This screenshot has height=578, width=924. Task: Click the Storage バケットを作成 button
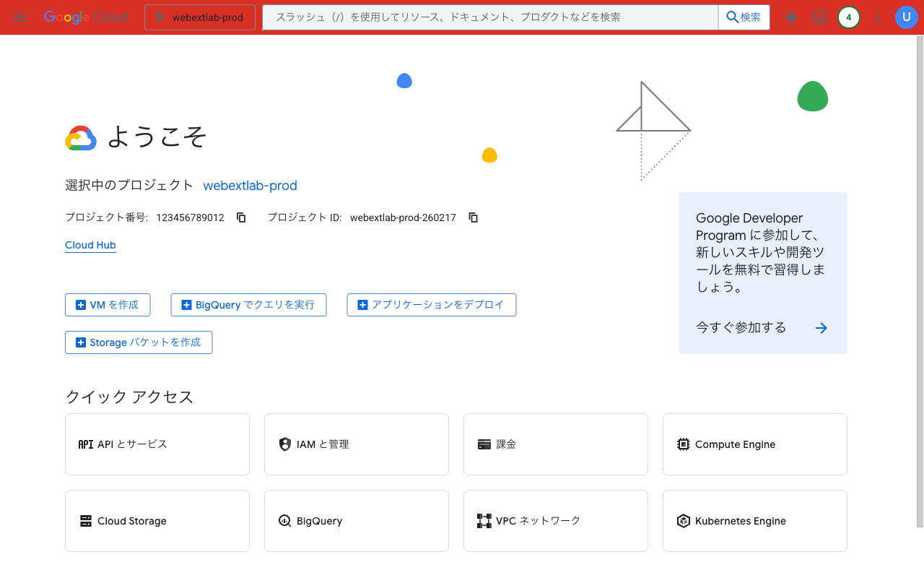coord(139,342)
